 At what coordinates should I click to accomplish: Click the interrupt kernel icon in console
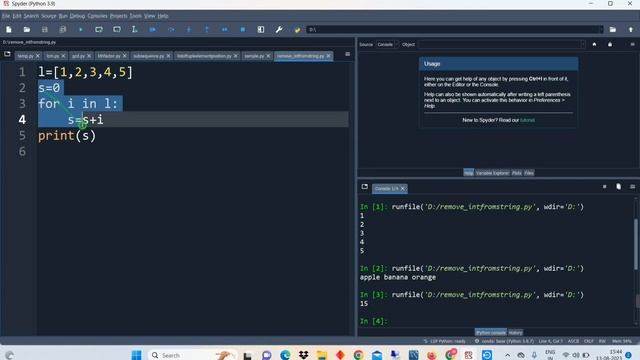click(604, 187)
